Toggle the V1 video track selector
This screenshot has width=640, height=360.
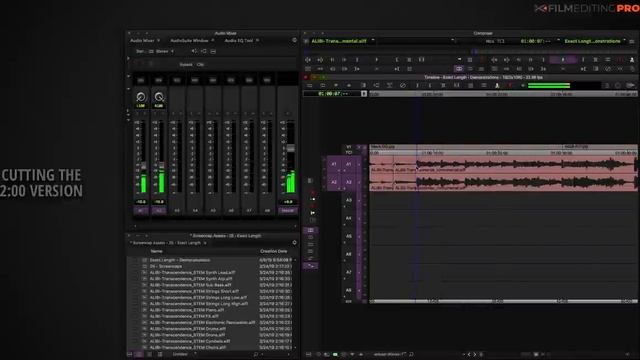(349, 146)
